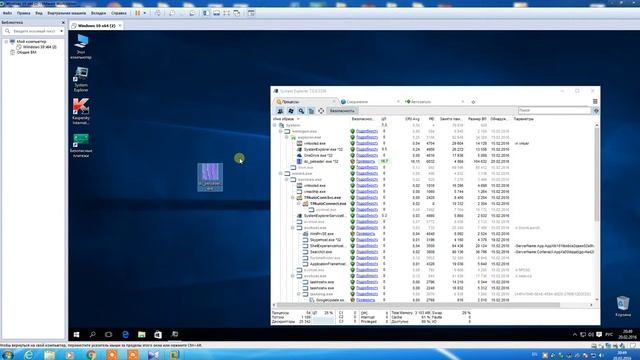Click the crosshair find-window toolbar icon
The height and width of the screenshot is (360, 640).
click(x=321, y=111)
